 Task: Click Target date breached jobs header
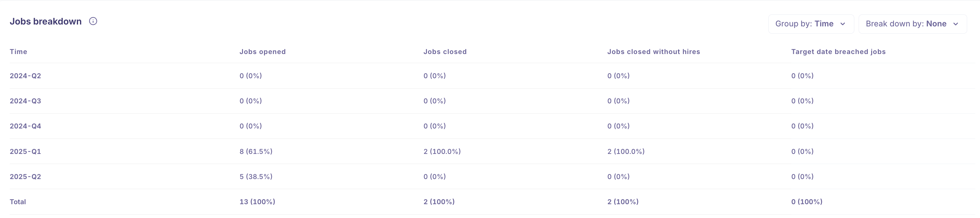pyautogui.click(x=838, y=52)
